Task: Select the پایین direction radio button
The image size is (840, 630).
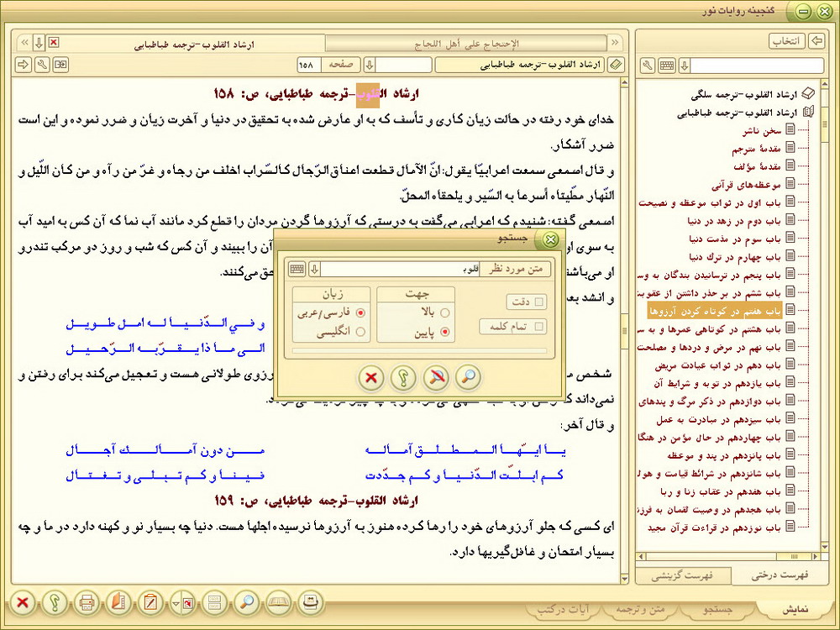Action: click(444, 332)
